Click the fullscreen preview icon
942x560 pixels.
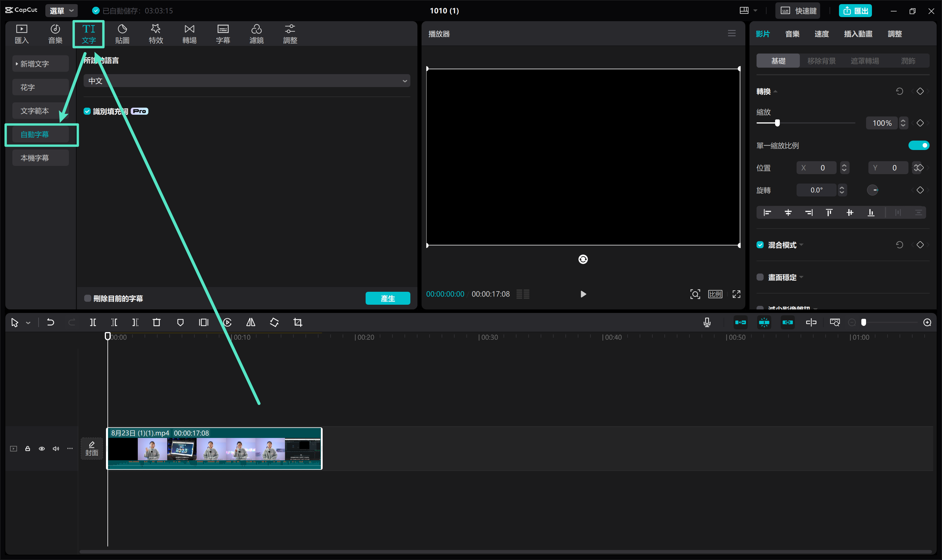(x=737, y=294)
